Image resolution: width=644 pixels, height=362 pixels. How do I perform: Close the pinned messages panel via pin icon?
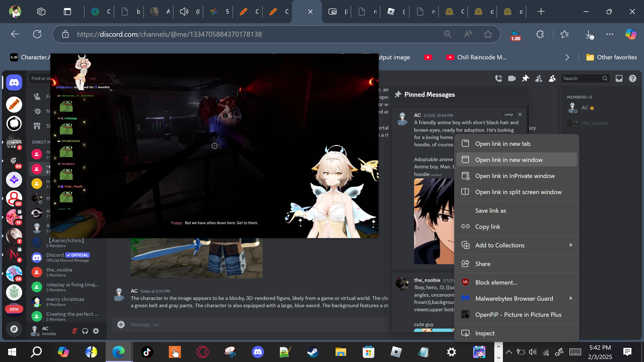tap(525, 78)
